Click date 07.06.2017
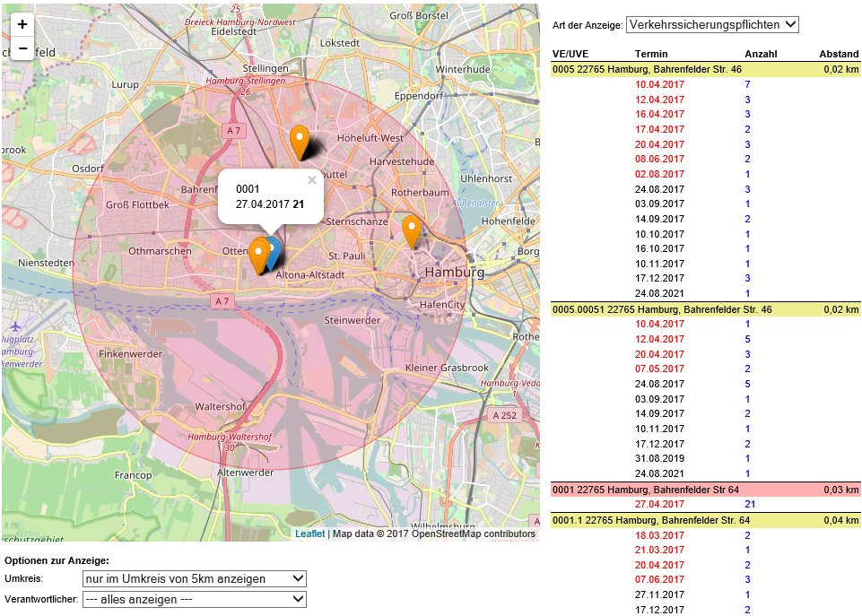Screen dimensions: 862x616 659,579
